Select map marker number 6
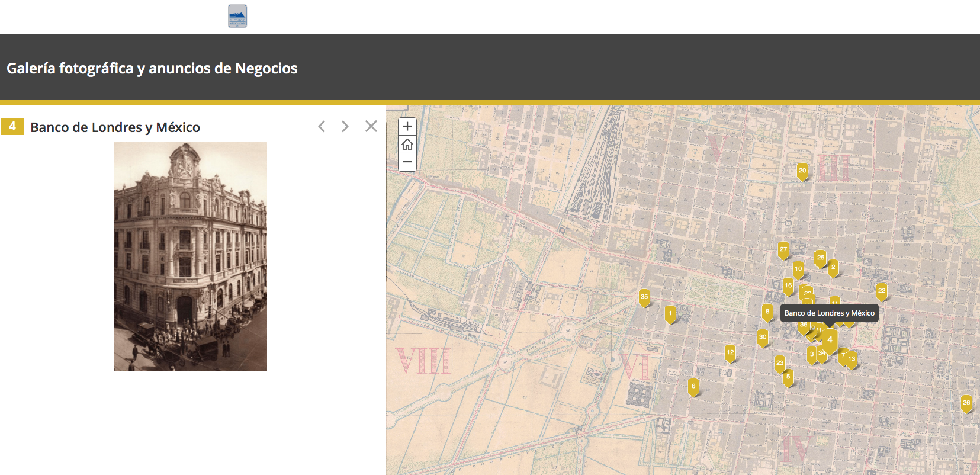The height and width of the screenshot is (475, 980). tap(693, 387)
